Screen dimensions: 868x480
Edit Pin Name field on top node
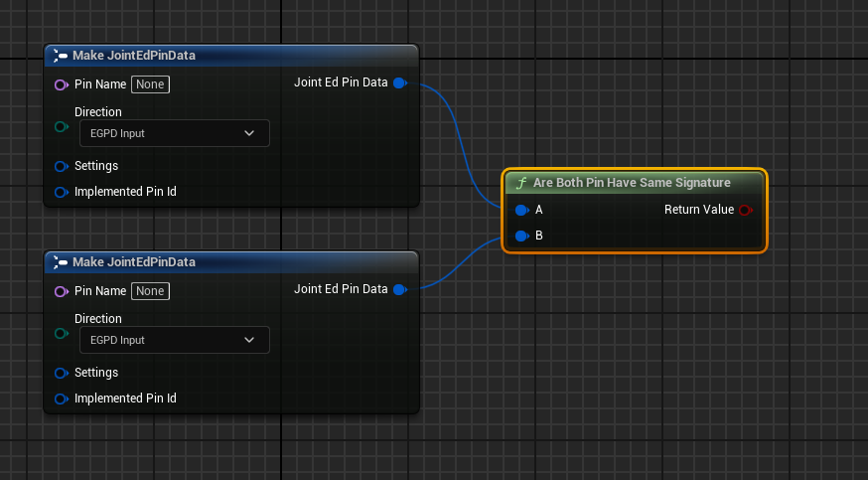(150, 84)
